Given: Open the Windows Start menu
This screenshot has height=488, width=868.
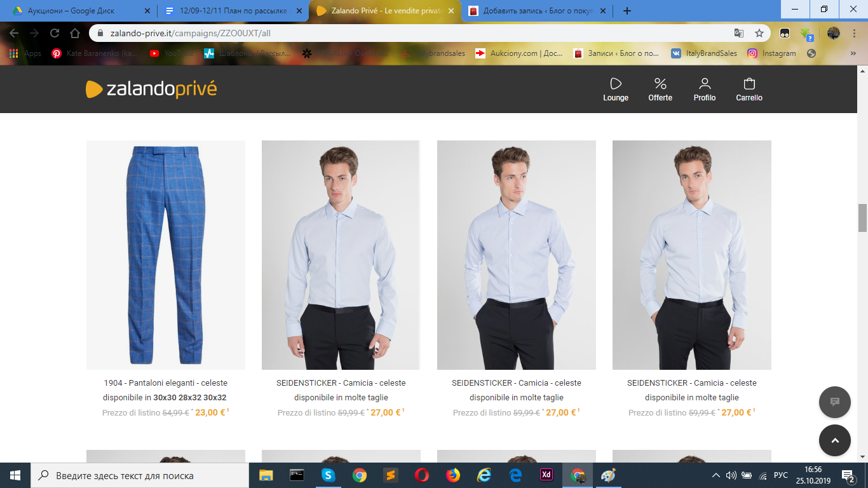Looking at the screenshot, I should point(15,475).
